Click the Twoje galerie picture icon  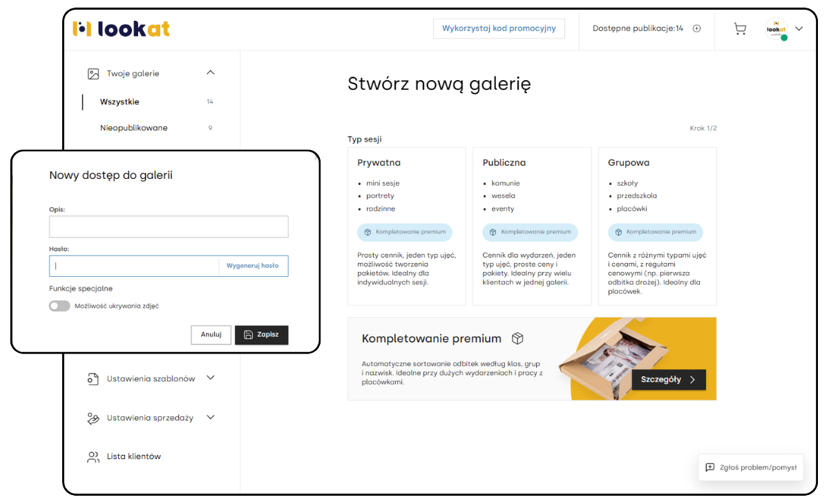(x=93, y=73)
